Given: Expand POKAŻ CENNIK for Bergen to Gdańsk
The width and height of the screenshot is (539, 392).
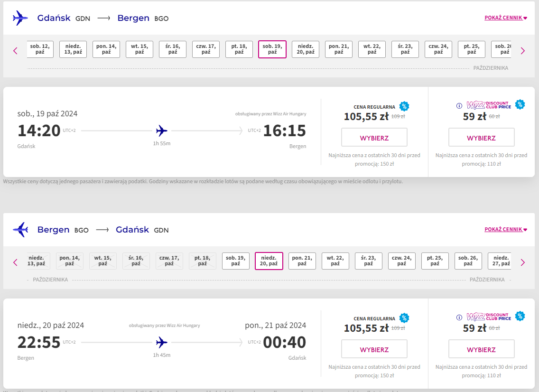Looking at the screenshot, I should point(506,229).
